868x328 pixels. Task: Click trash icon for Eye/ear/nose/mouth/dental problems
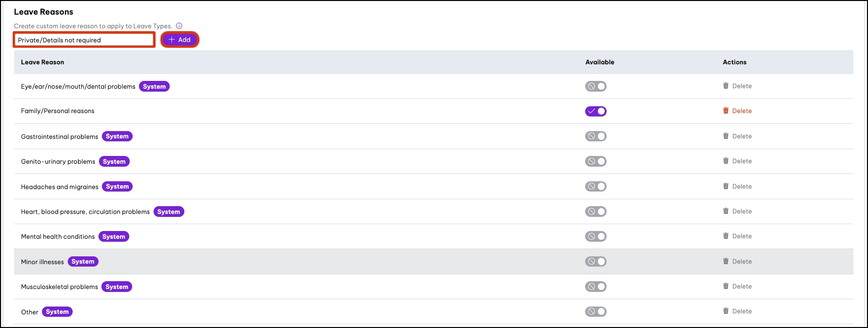(726, 86)
